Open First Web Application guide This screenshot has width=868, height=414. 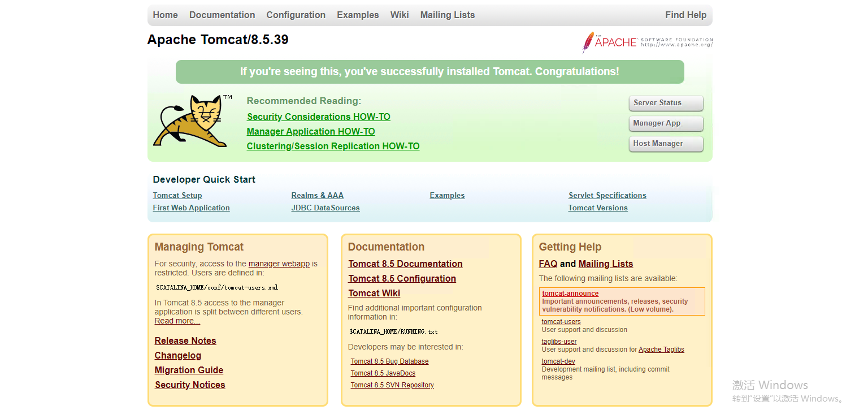pyautogui.click(x=191, y=208)
